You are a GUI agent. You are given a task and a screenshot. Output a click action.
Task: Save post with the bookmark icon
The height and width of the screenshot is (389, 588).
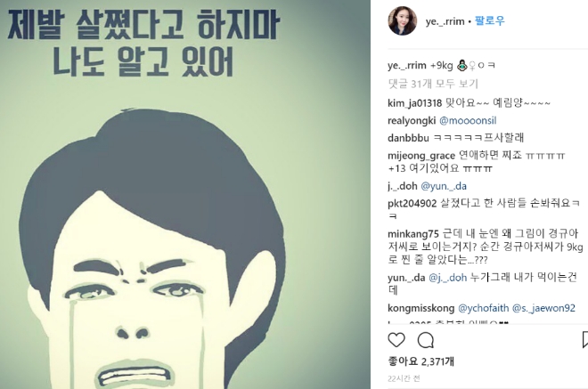click(x=584, y=340)
